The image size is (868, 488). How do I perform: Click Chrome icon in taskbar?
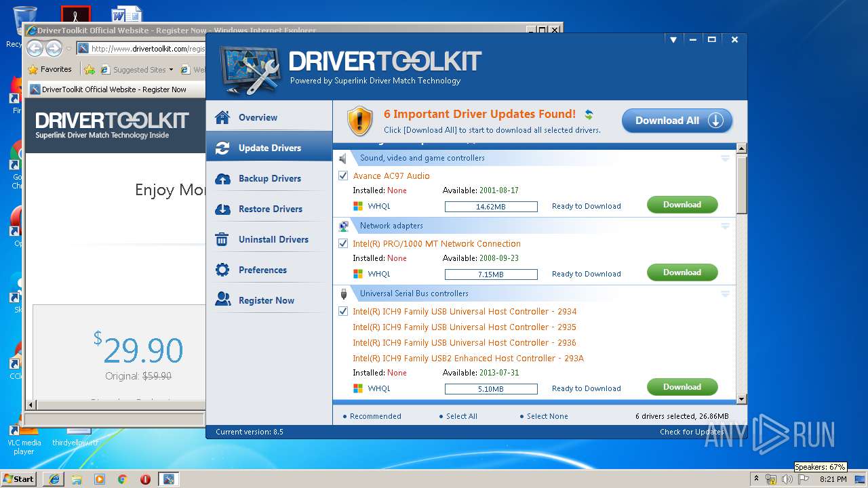(122, 479)
